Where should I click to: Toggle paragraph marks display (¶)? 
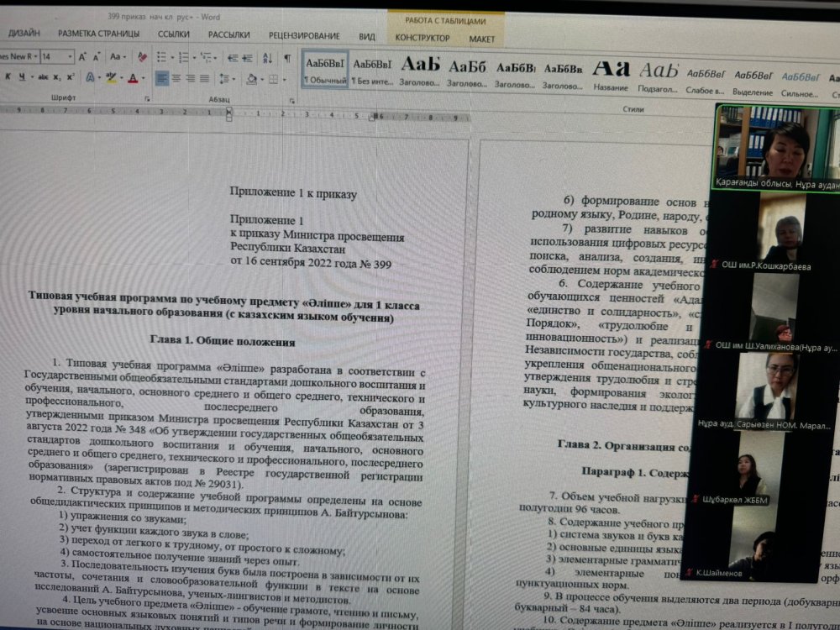pyautogui.click(x=287, y=58)
